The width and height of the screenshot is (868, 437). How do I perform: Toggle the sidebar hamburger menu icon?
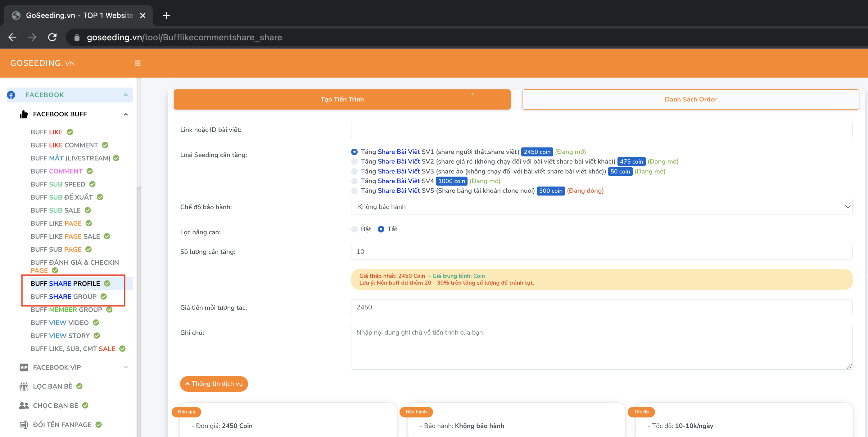coord(138,63)
